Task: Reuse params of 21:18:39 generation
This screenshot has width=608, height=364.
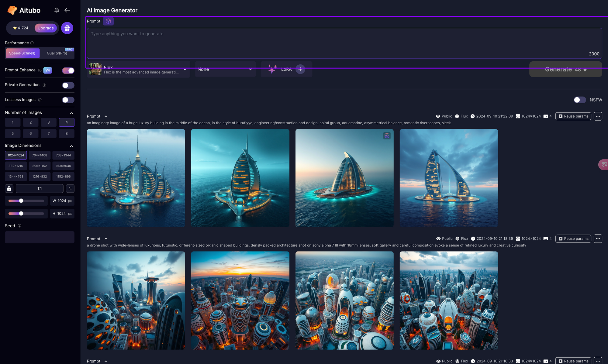Action: tap(573, 239)
